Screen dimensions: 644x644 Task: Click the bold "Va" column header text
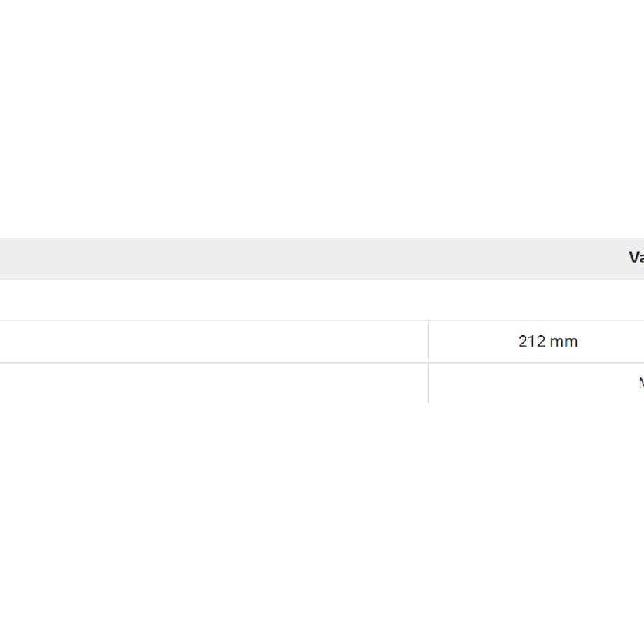636,258
